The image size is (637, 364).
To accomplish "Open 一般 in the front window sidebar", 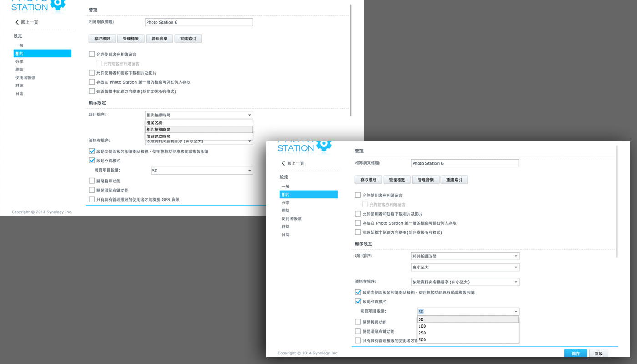I will 285,187.
